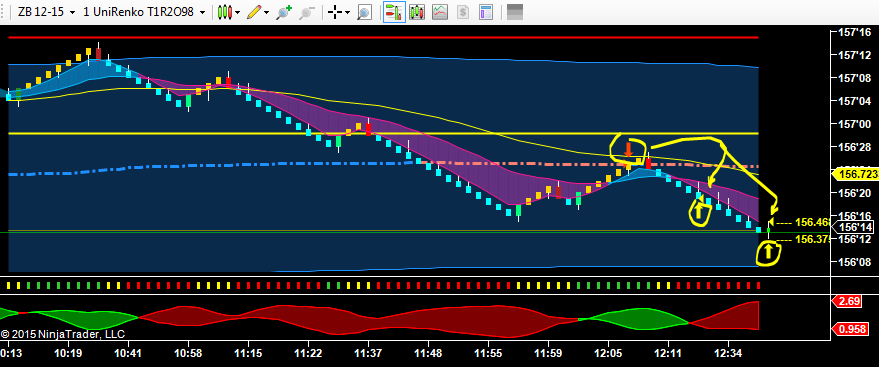Click the red down-arrow signal marker

629,150
